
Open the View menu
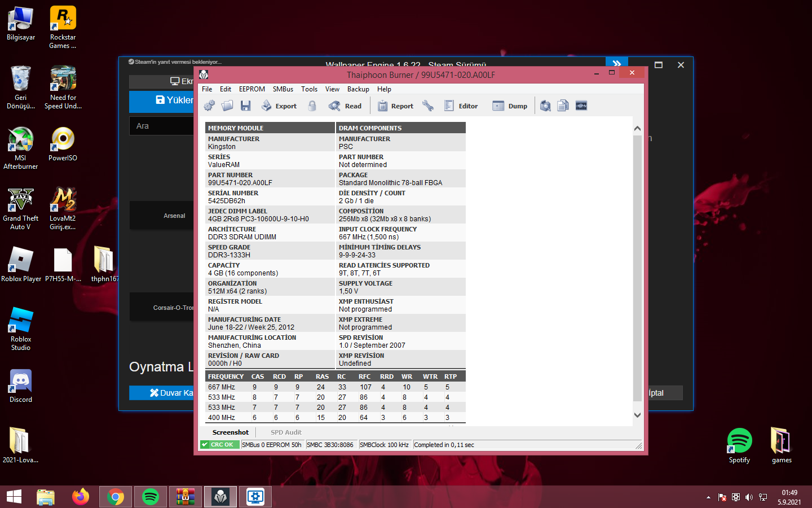click(x=332, y=89)
